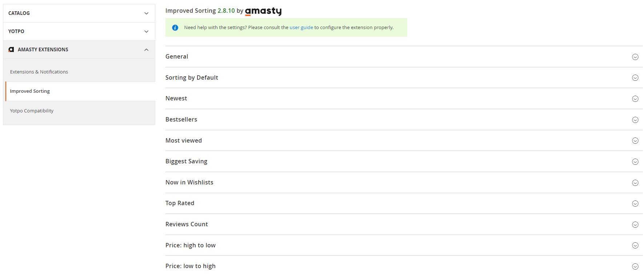
Task: Open Yotpo Compatibility settings page
Action: (x=32, y=111)
